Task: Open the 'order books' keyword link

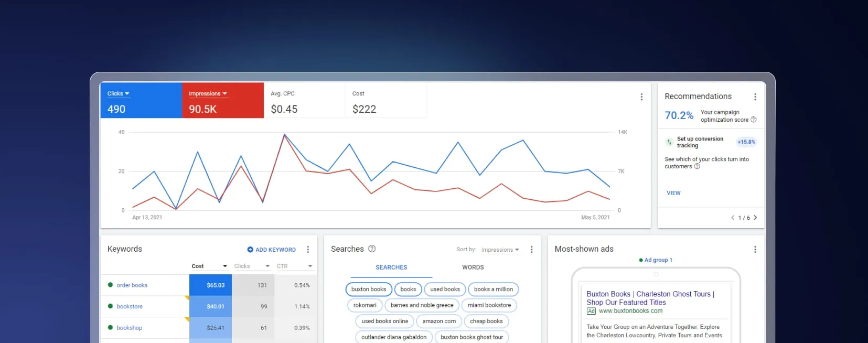Action: point(132,285)
